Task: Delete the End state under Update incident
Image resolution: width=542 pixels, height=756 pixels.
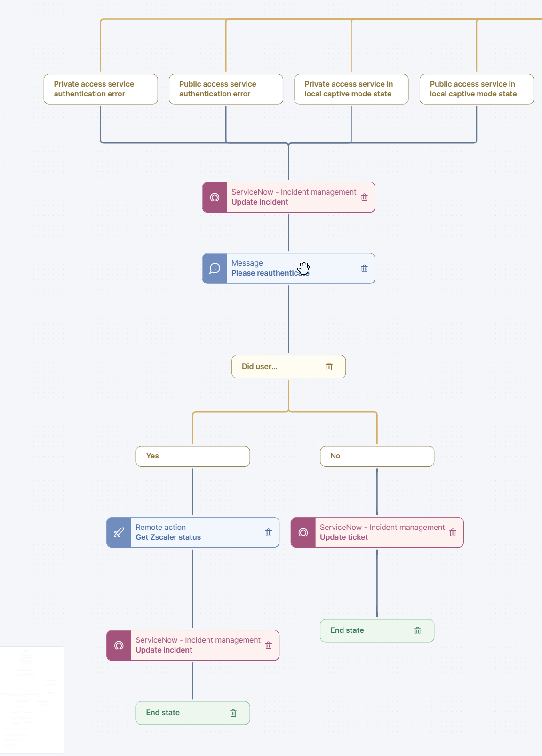Action: coord(233,713)
